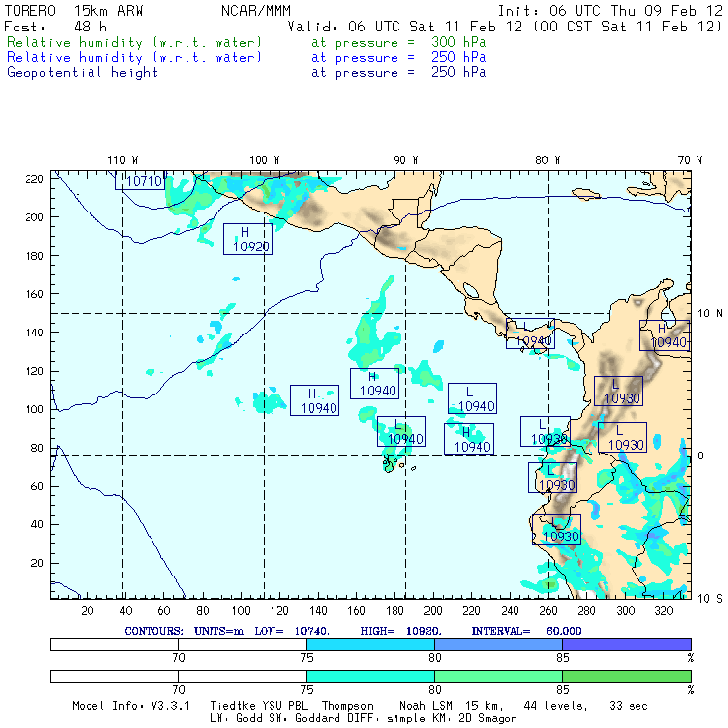
Task: Click the 'Init: 06 UTC Thu 09 Feb 12' text
Action: coord(610,11)
